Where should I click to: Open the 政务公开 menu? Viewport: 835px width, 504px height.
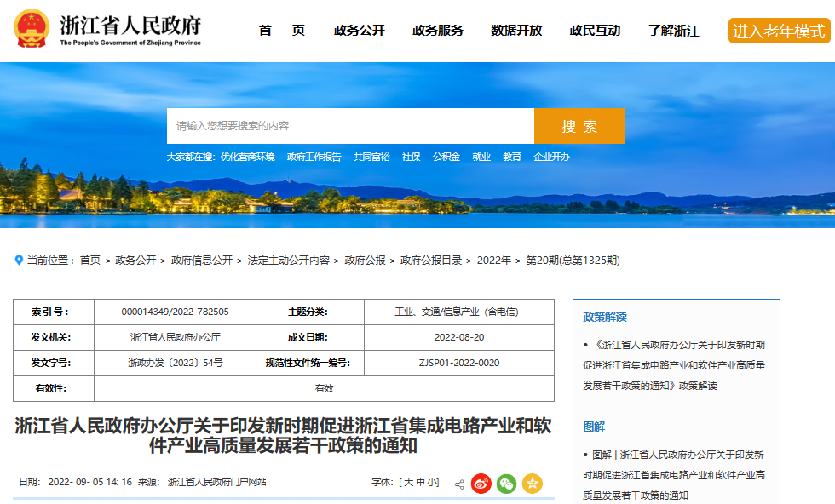tap(360, 31)
